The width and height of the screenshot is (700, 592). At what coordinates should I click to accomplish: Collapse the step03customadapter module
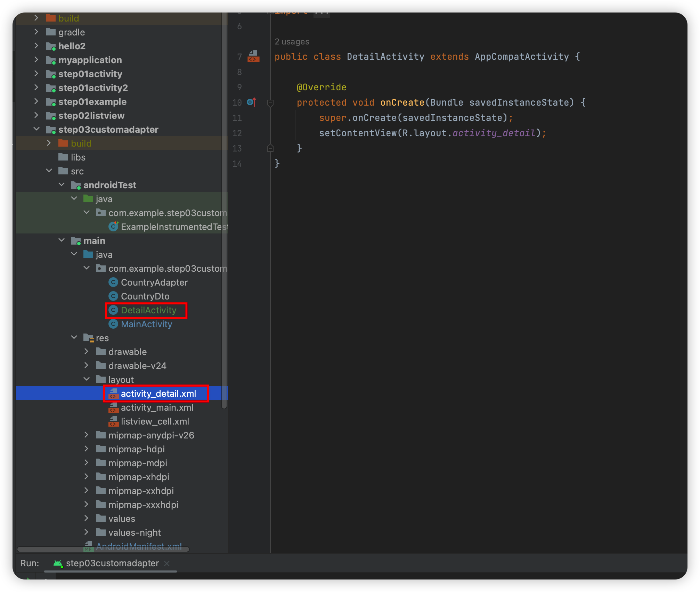[36, 129]
